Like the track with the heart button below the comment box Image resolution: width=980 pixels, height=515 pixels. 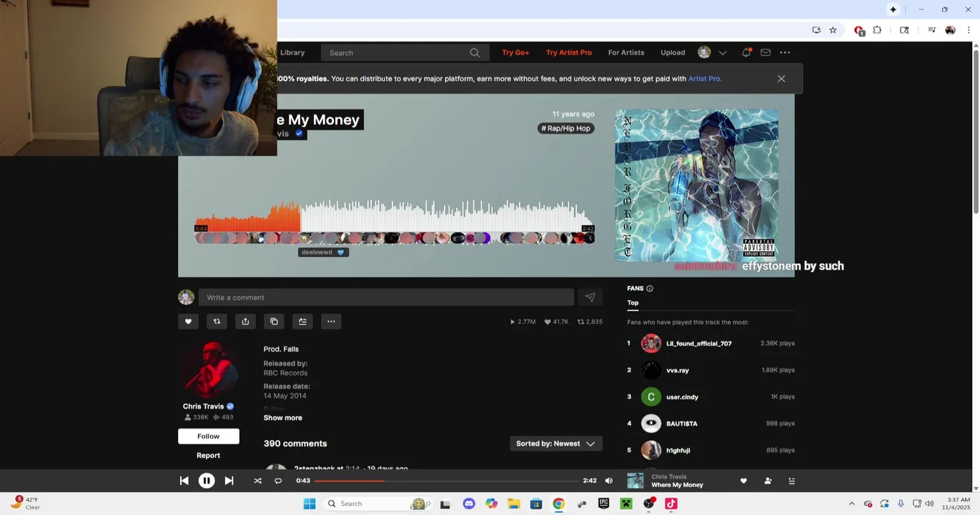click(x=188, y=322)
